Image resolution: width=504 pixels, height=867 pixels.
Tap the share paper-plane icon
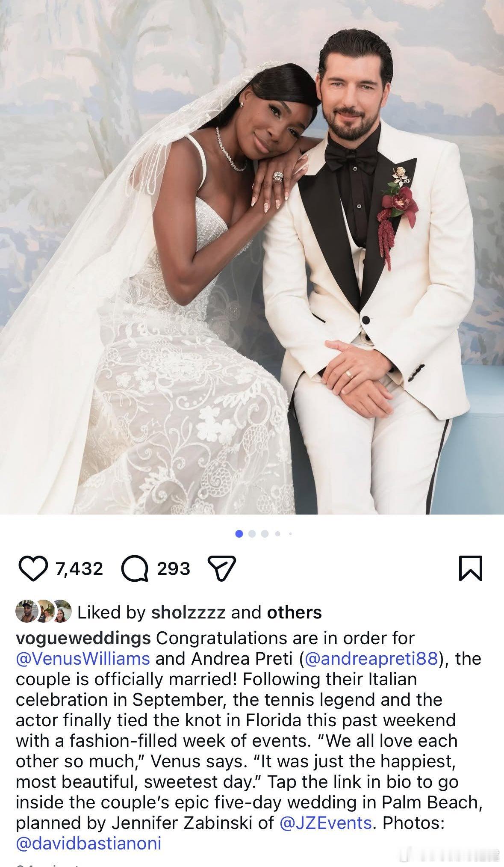coord(221,568)
